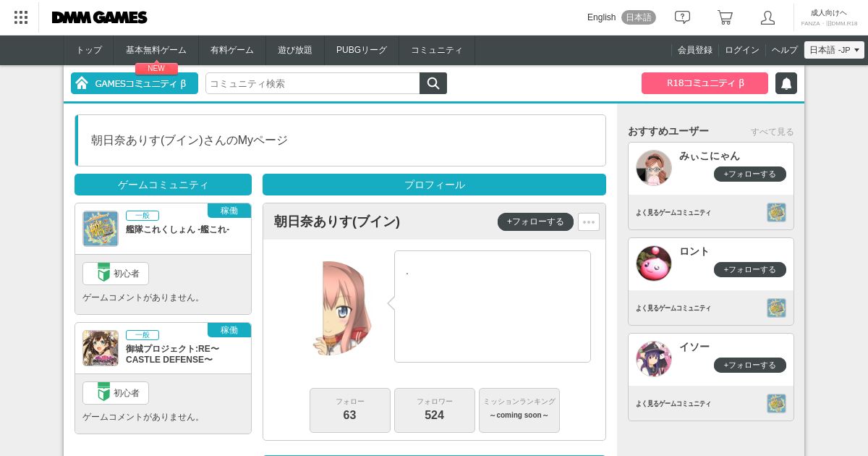Follow ロント with +フォローする
Screen dimensions: 868x456
(x=750, y=269)
